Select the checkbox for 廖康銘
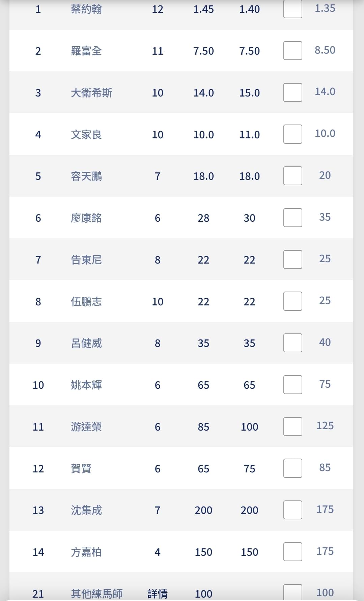The height and width of the screenshot is (601, 364). point(292,218)
